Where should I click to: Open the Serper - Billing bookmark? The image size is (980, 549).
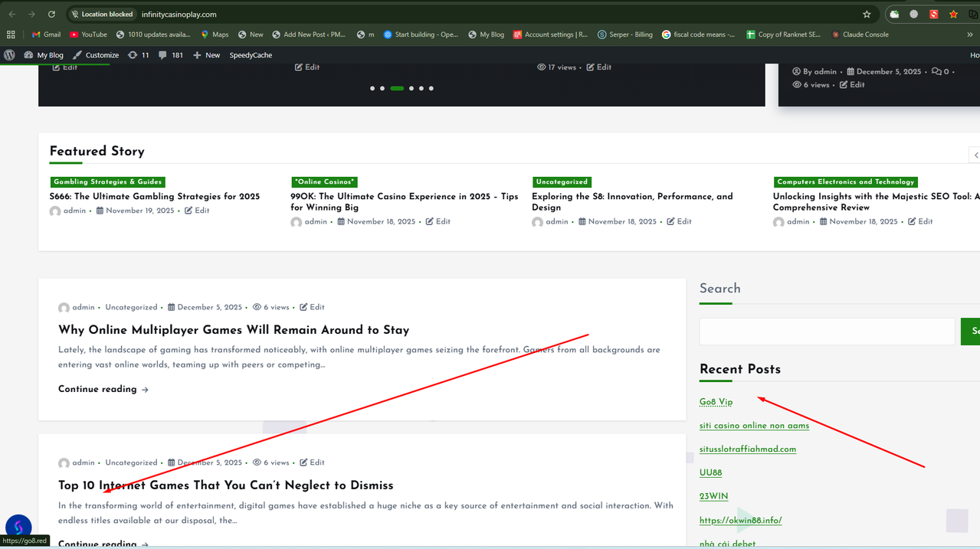pos(625,34)
